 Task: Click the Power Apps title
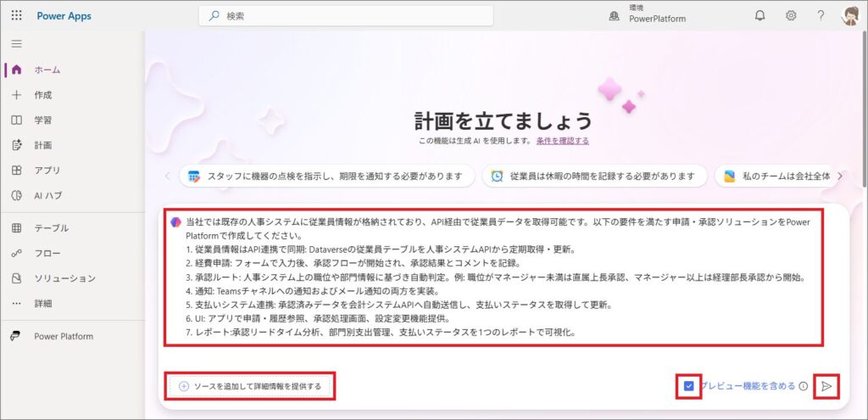tap(64, 16)
